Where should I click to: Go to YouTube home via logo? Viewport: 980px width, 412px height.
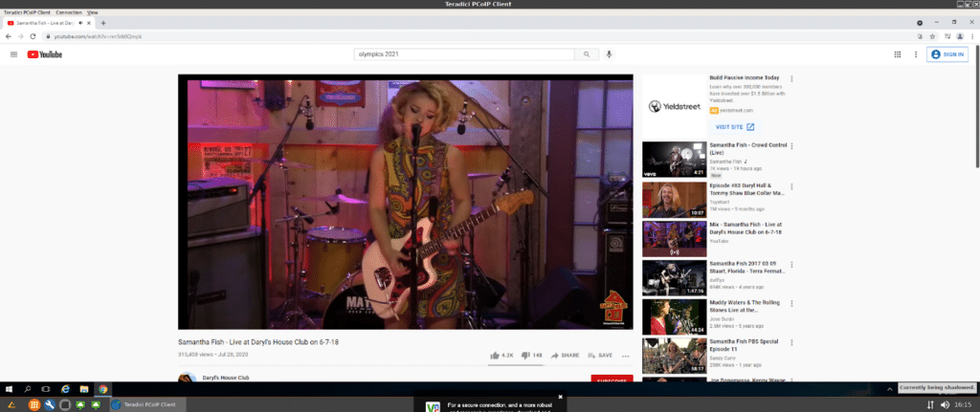44,54
